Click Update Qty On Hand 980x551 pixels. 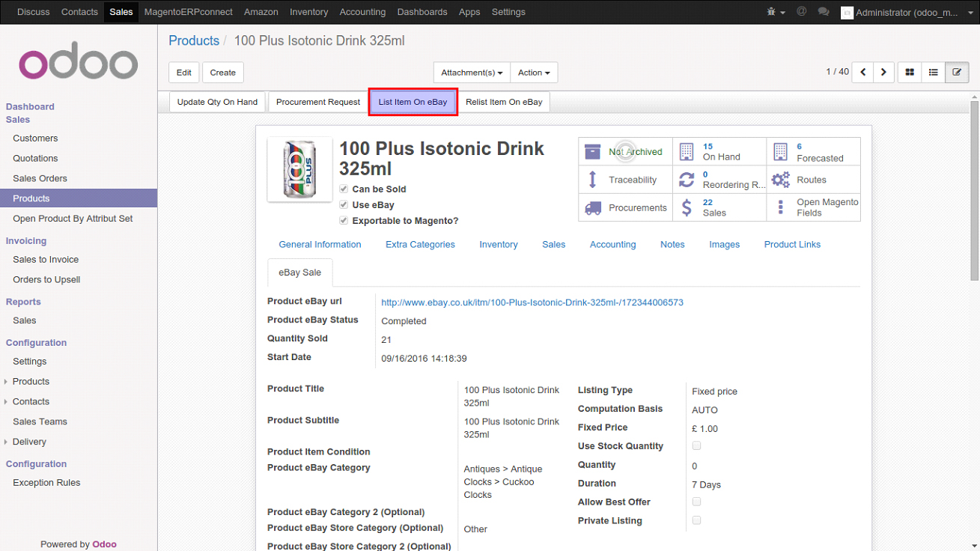(217, 102)
